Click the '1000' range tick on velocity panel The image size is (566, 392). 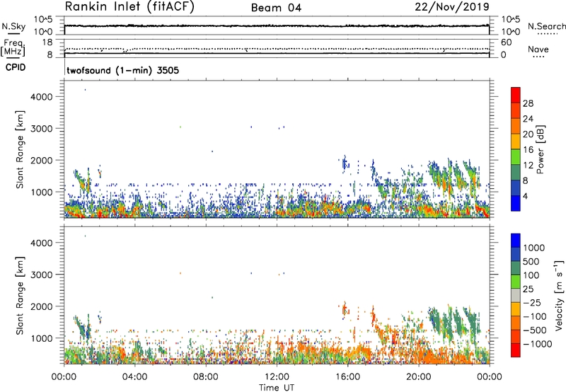tap(41, 338)
